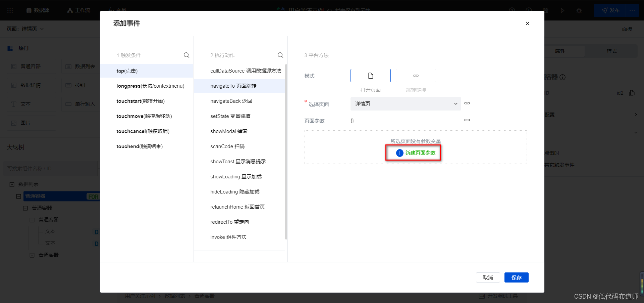Screen dimensions: 644x303
Task: Select hideLoading 隐藏加载 action
Action: [239, 192]
